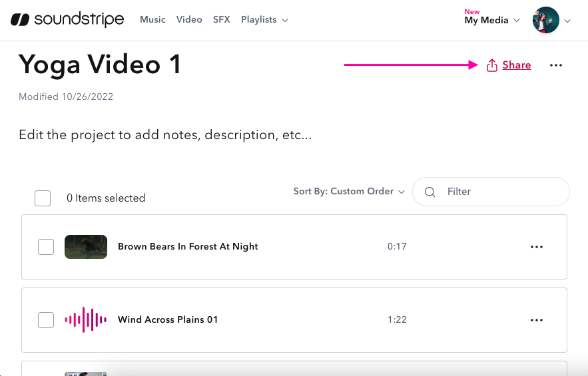
Task: Go to the Music menu item
Action: click(x=152, y=20)
